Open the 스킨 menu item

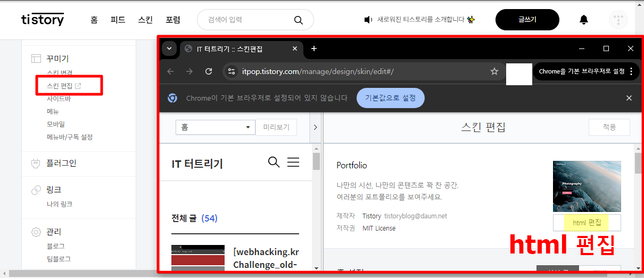tap(145, 20)
